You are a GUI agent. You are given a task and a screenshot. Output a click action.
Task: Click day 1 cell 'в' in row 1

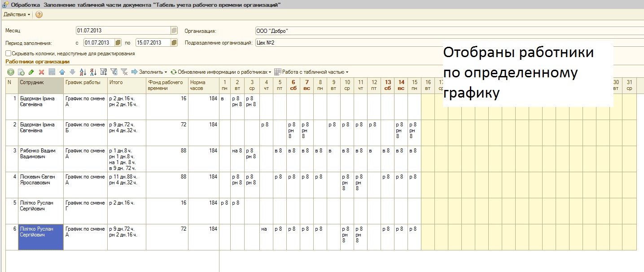(225, 107)
